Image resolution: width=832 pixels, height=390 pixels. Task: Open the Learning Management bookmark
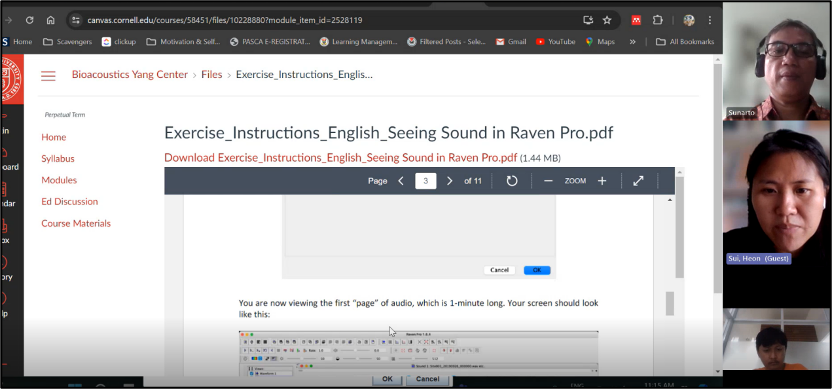click(x=359, y=41)
